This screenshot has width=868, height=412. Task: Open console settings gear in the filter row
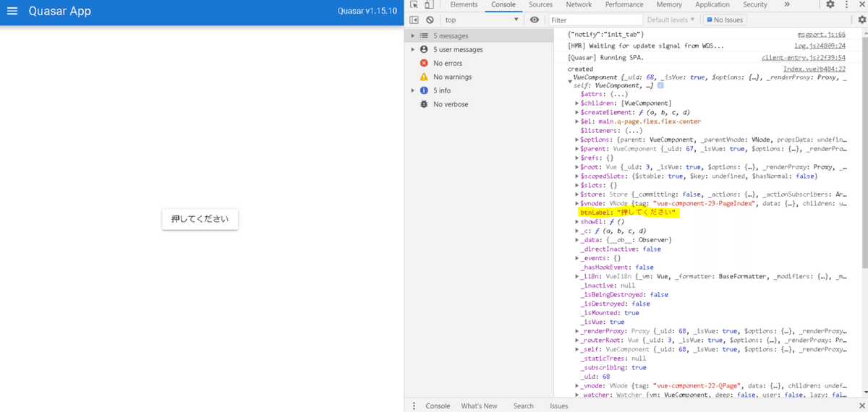[861, 20]
